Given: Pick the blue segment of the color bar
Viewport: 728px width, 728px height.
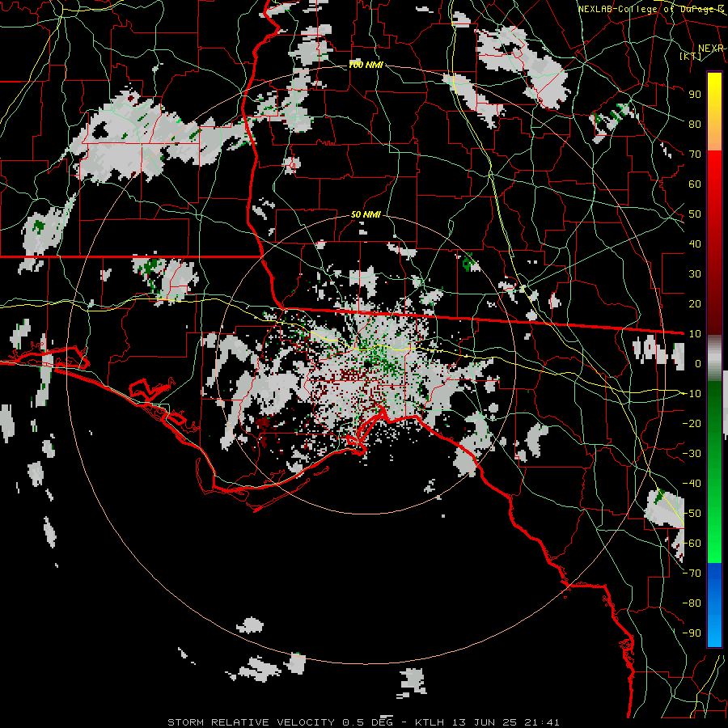Looking at the screenshot, I should point(714,603).
